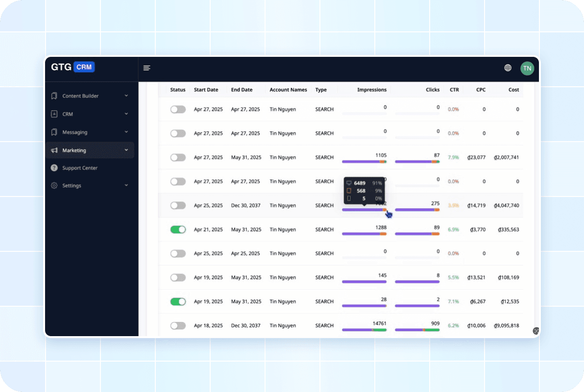
Task: Click the floating widget icon at the table's bottom-right corner
Action: 535,331
